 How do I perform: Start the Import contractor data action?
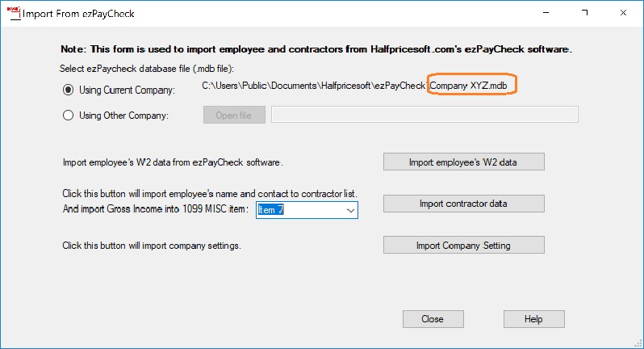463,204
